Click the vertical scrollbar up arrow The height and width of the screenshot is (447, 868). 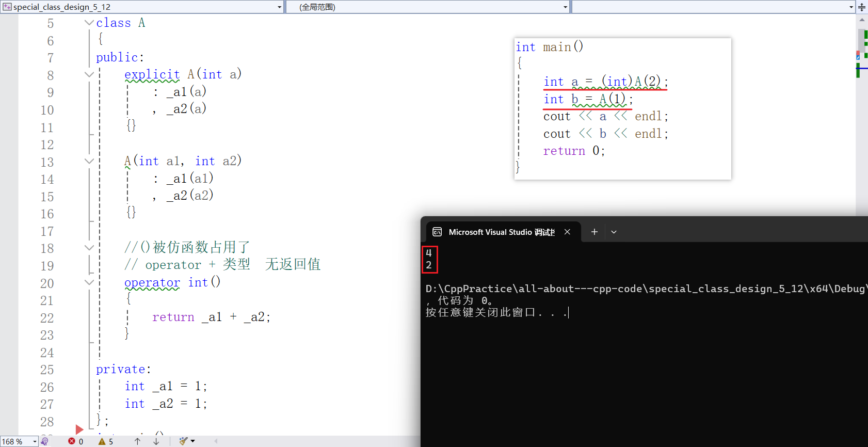(862, 20)
